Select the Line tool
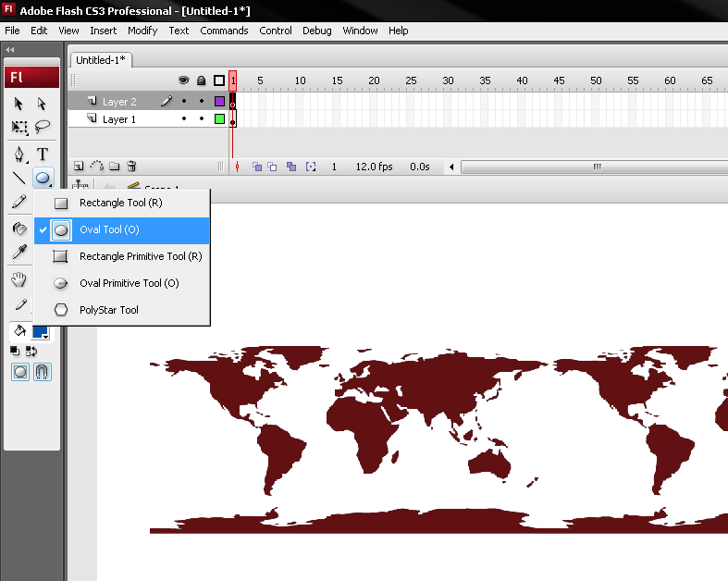This screenshot has width=728, height=581. click(x=19, y=178)
